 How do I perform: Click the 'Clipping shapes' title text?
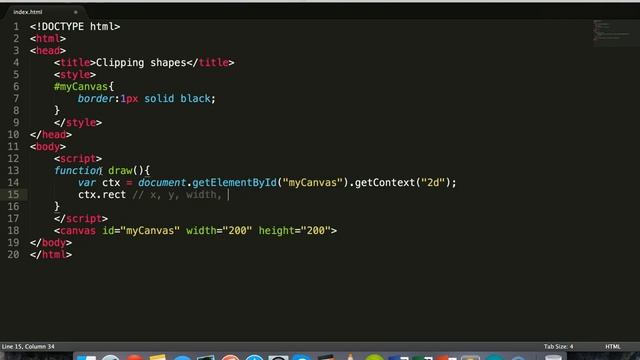(141, 63)
